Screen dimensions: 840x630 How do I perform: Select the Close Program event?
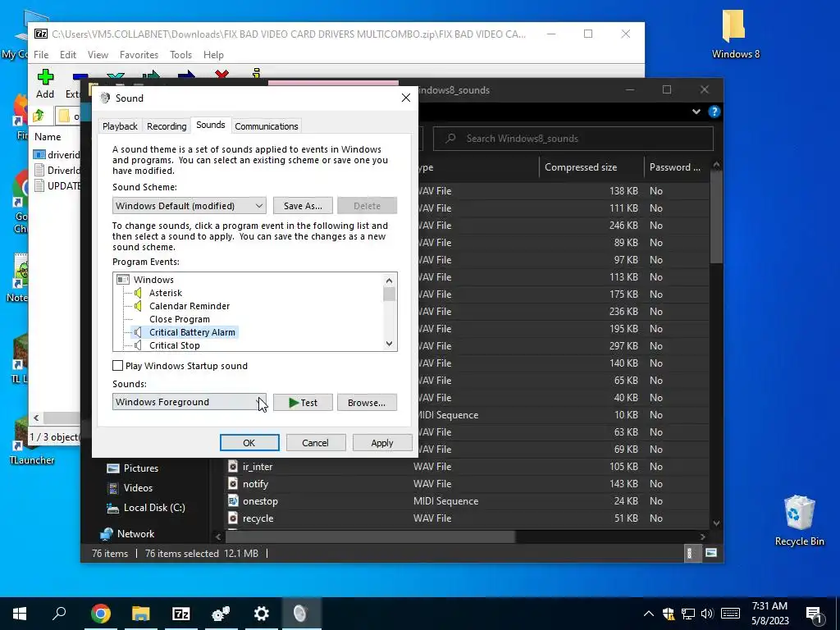click(x=179, y=319)
